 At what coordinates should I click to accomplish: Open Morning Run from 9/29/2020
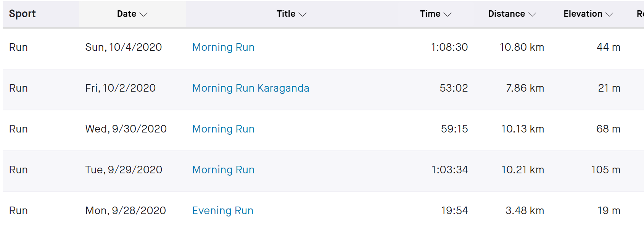click(x=223, y=170)
